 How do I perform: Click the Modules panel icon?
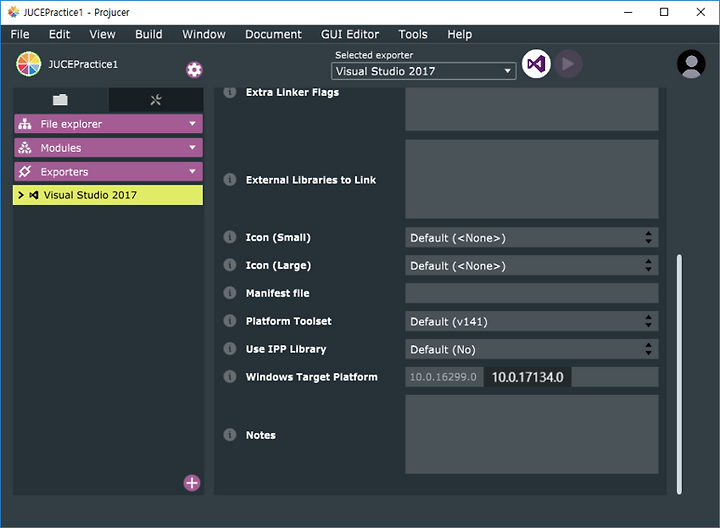pyautogui.click(x=25, y=148)
